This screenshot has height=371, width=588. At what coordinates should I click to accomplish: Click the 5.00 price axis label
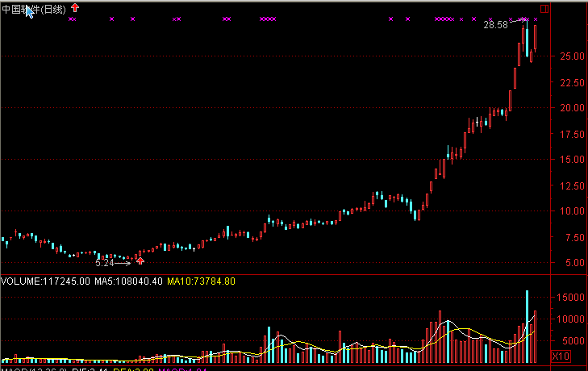(x=575, y=263)
